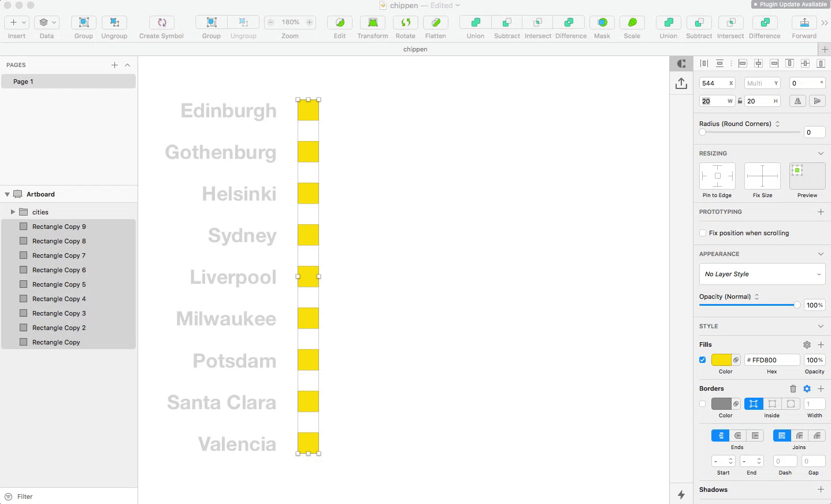The image size is (831, 504).
Task: Open the yellow fill color swatch
Action: coord(721,360)
